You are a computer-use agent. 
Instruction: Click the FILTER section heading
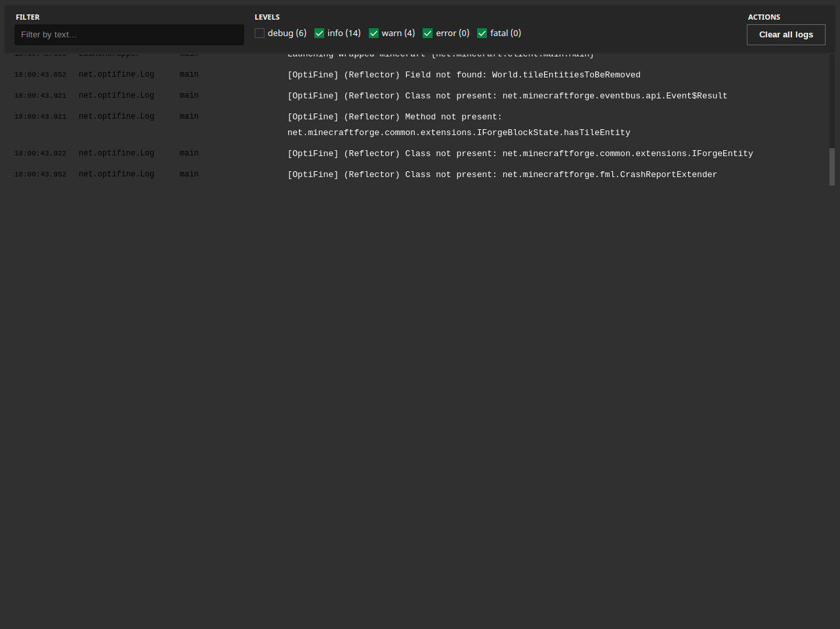point(28,17)
